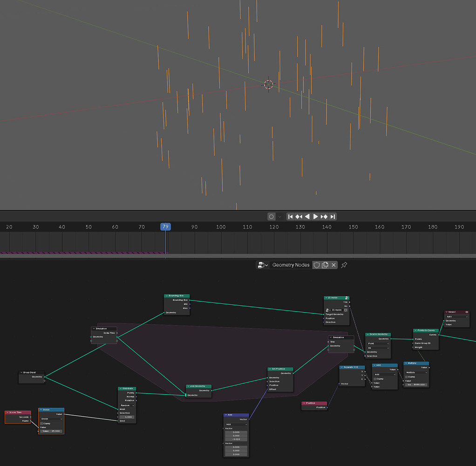
Task: Click the Geometry Nodes group name field
Action: tap(291, 265)
